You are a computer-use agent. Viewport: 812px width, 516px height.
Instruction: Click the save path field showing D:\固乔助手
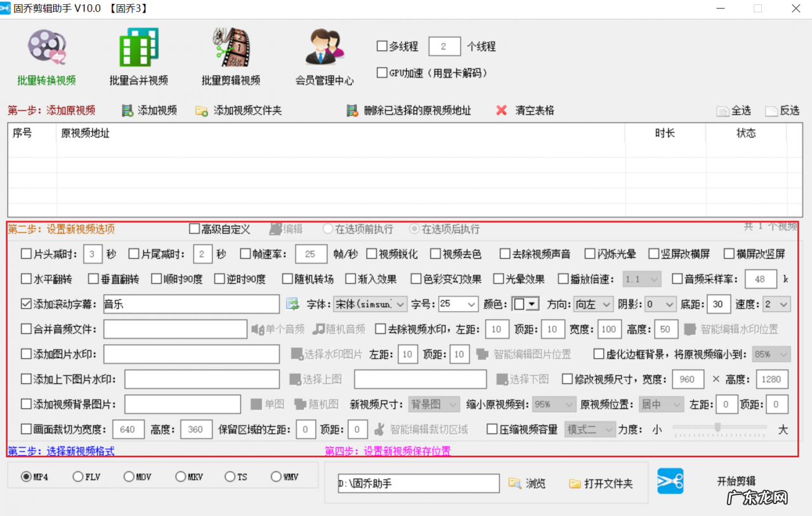tap(417, 482)
